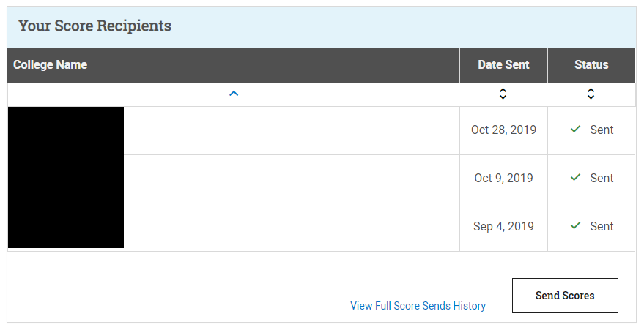Click green checkmark in Oct 9 row
The height and width of the screenshot is (330, 644).
pos(575,178)
